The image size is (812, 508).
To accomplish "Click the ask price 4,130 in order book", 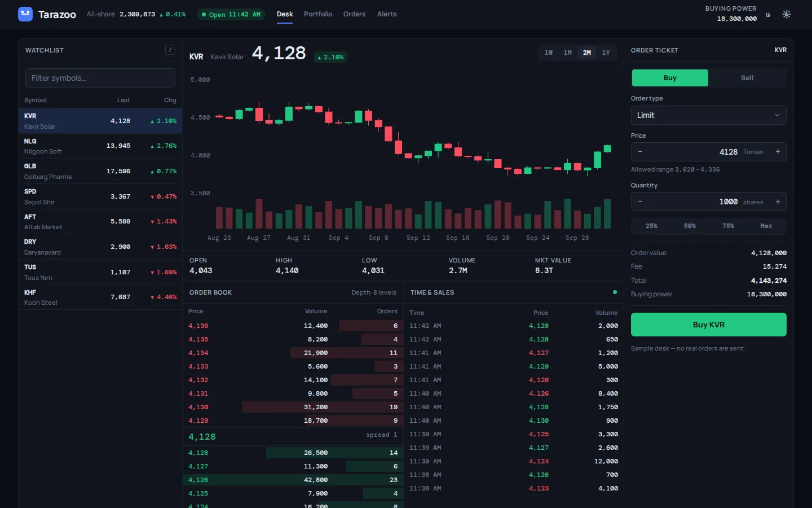I will coord(198,407).
